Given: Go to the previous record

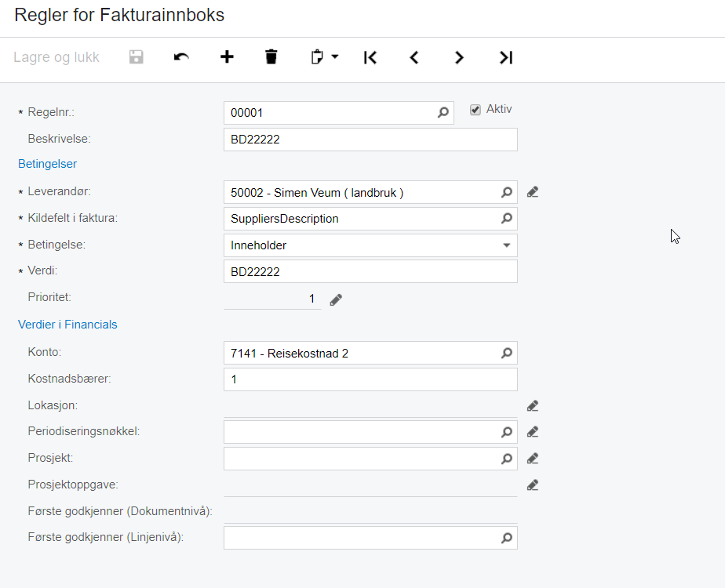Looking at the screenshot, I should [414, 57].
